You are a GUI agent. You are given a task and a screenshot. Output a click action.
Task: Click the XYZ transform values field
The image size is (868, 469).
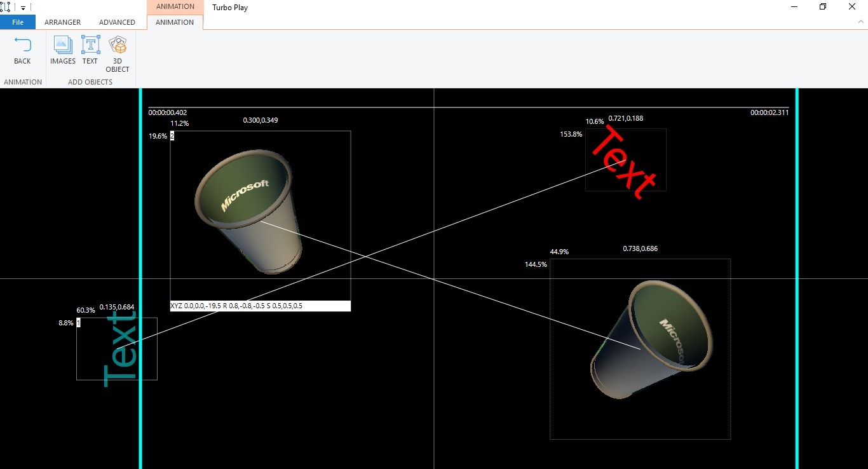point(261,306)
